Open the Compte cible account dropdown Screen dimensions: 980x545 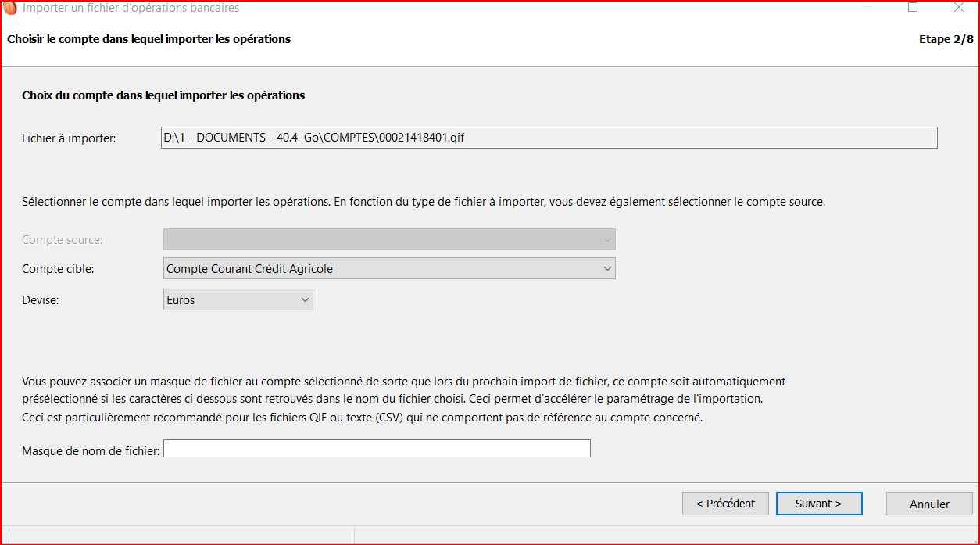389,269
